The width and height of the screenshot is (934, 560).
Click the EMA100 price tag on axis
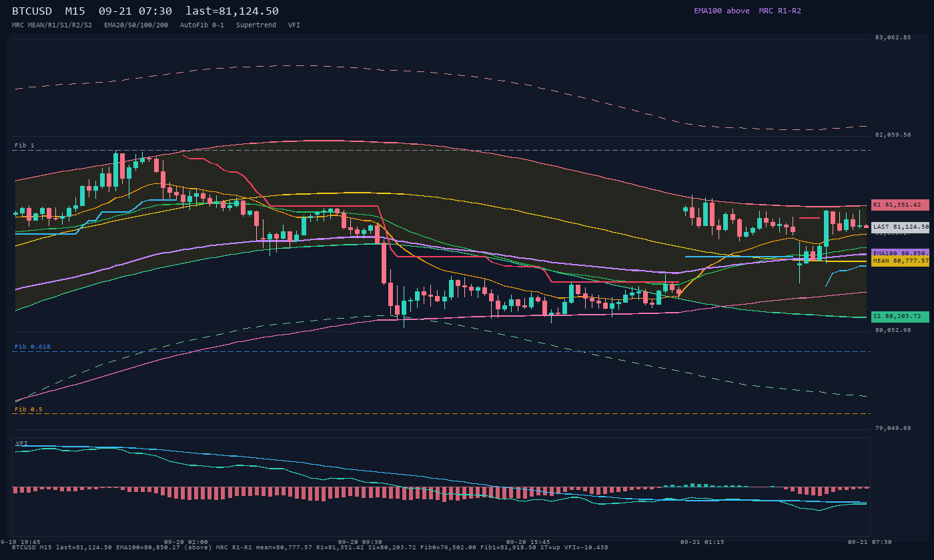point(900,253)
